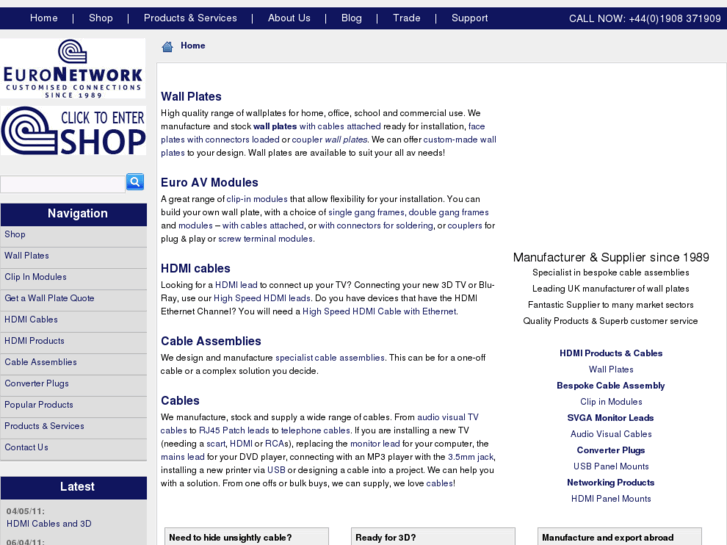Select Shop in the Navigation sidebar
The image size is (727, 545).
(x=73, y=235)
